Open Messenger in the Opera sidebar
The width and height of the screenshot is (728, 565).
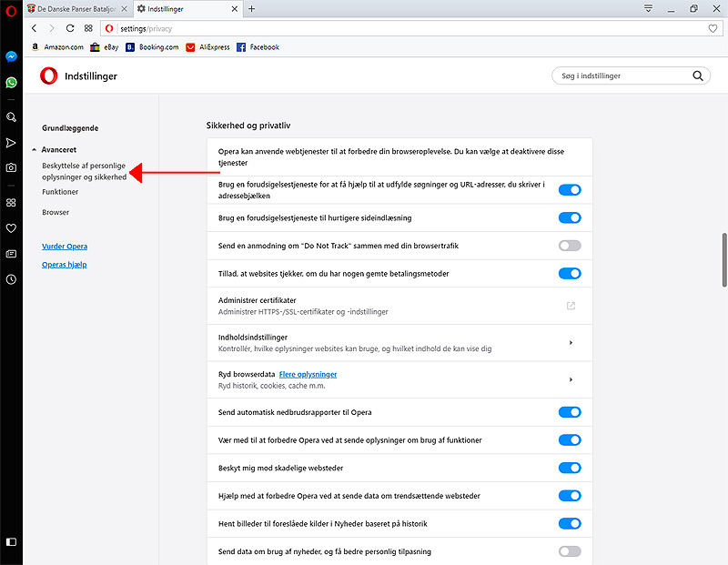click(11, 56)
